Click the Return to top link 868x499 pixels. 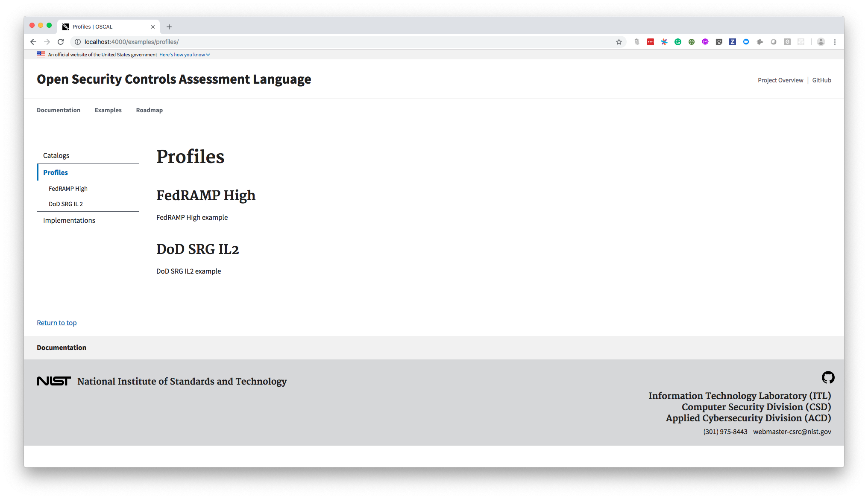57,323
